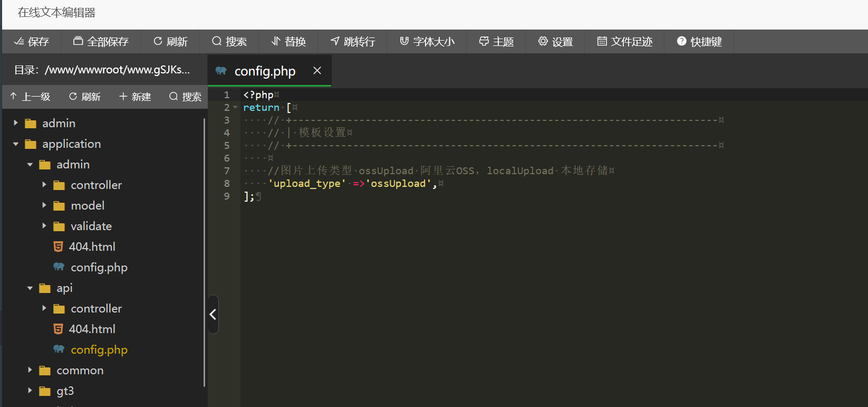Open 文件足迹 (File History)
Image resolution: width=868 pixels, height=407 pixels.
(625, 42)
